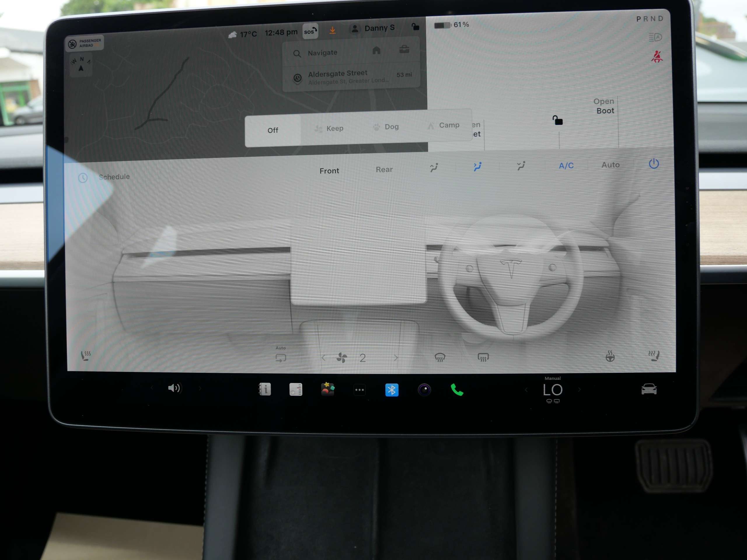Tap the compass north orientation icon
This screenshot has width=747, height=560.
pos(81,65)
